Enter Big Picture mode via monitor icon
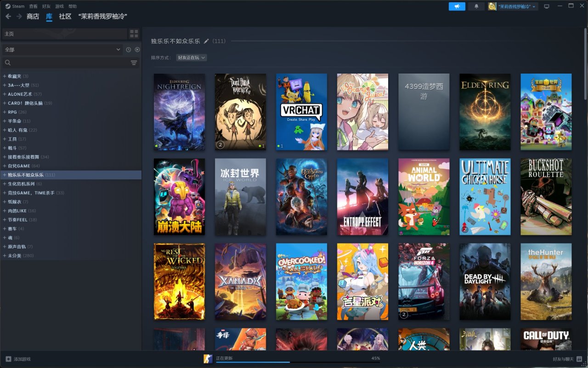Image resolution: width=588 pixels, height=368 pixels. tap(546, 6)
